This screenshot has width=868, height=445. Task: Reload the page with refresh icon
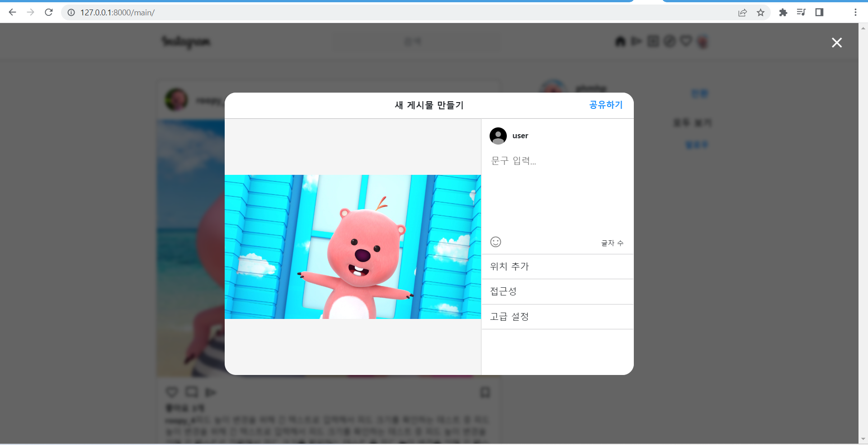click(x=49, y=12)
